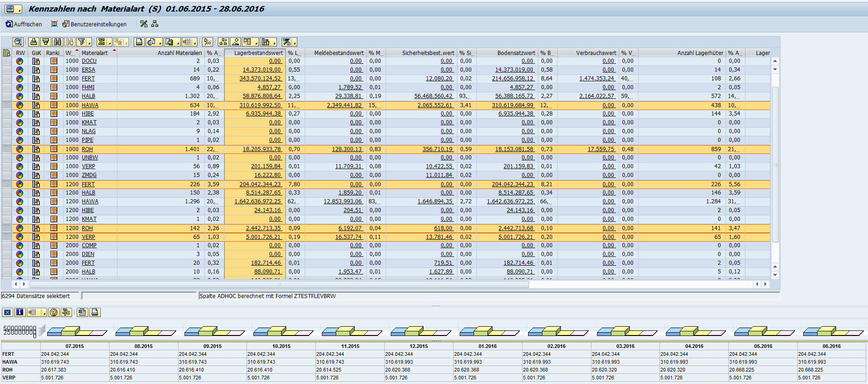Image resolution: width=868 pixels, height=384 pixels.
Task: Toggle row selector for the 1000 HAWA row
Action: (6, 105)
